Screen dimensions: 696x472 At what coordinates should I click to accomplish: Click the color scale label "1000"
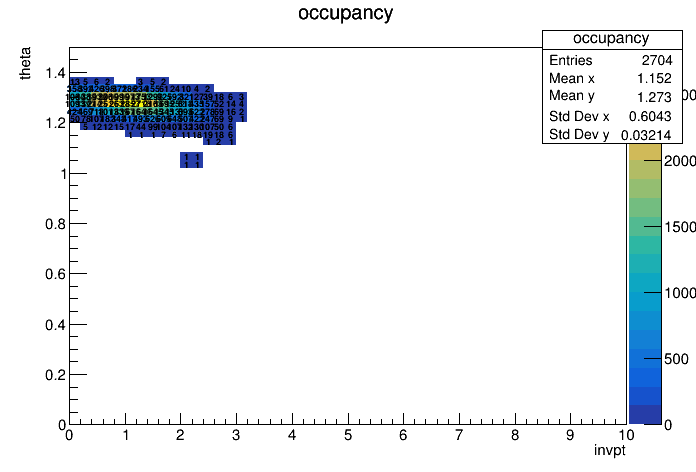680,293
